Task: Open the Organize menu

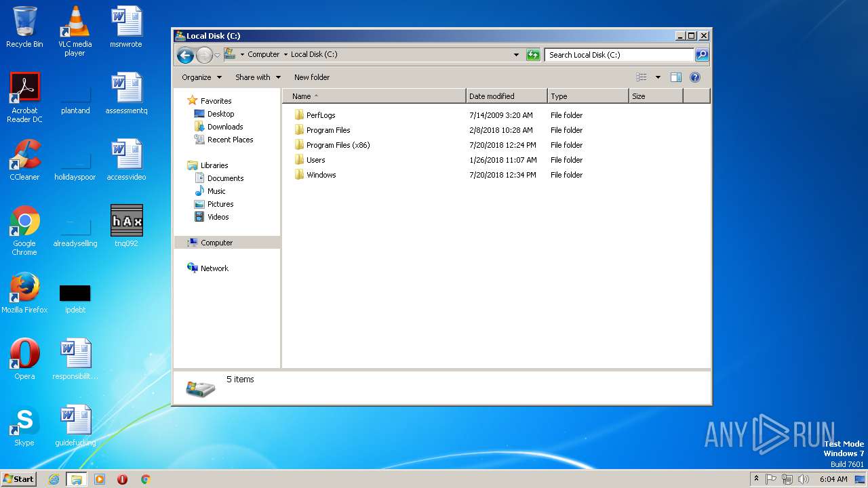Action: coord(201,77)
